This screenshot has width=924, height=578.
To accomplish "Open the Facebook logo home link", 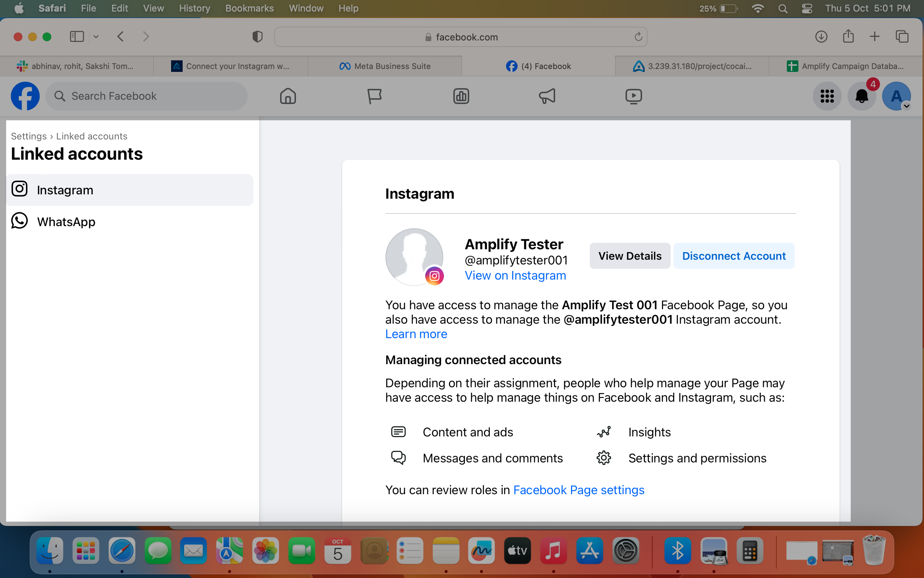I will pos(25,96).
